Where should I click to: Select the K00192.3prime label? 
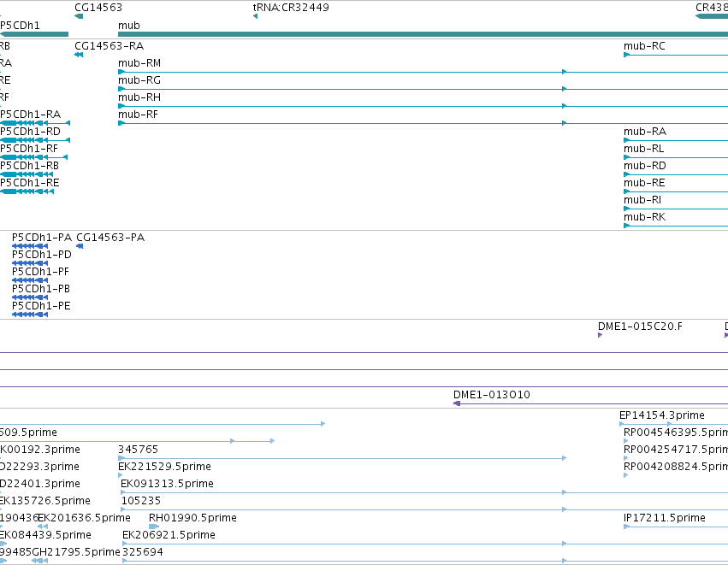point(40,450)
